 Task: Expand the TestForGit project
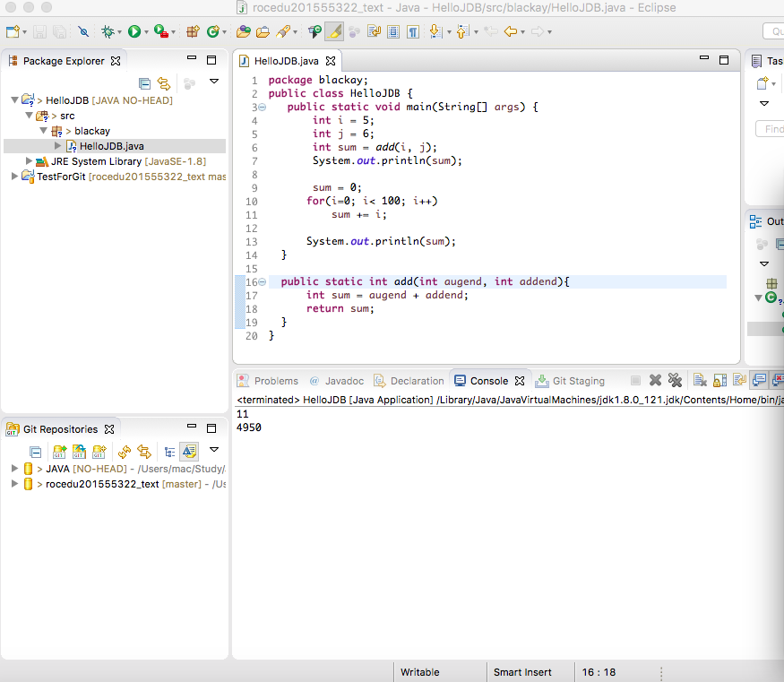point(14,176)
